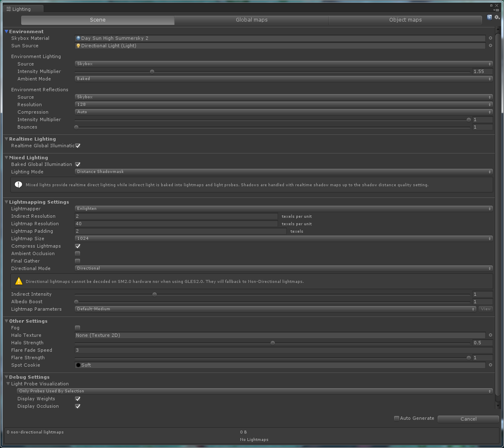The image size is (504, 448).
Task: Switch to the Object maps tab
Action: point(405,19)
